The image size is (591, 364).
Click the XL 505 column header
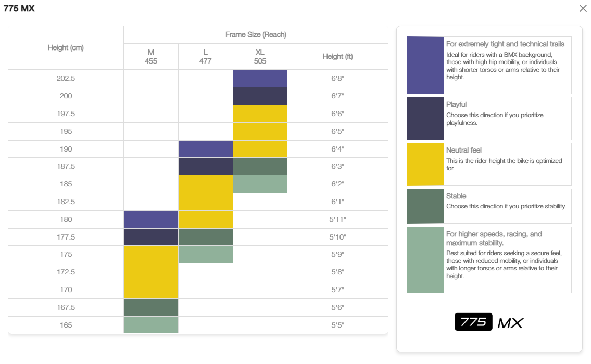pos(260,57)
